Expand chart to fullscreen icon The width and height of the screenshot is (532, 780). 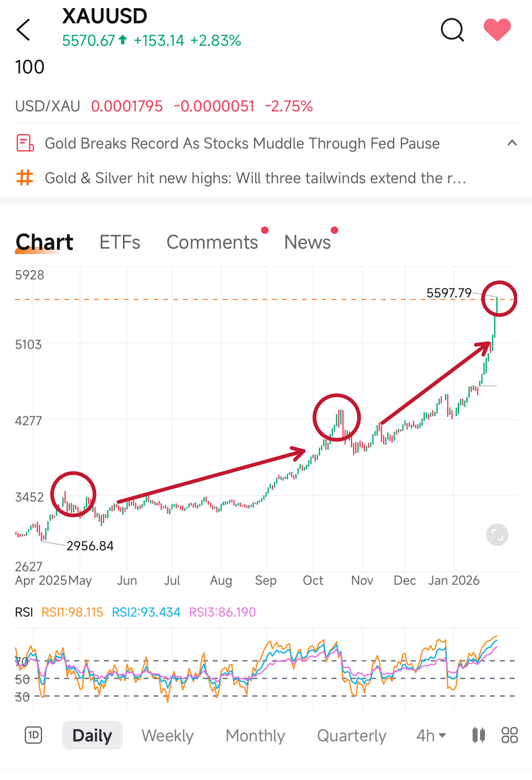point(497,535)
